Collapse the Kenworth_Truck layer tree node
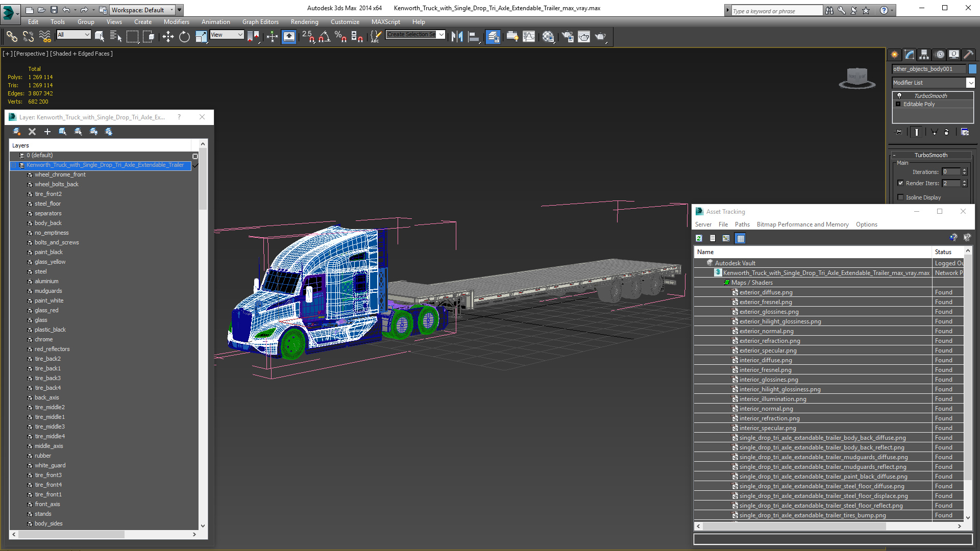This screenshot has height=551, width=980. pyautogui.click(x=14, y=165)
